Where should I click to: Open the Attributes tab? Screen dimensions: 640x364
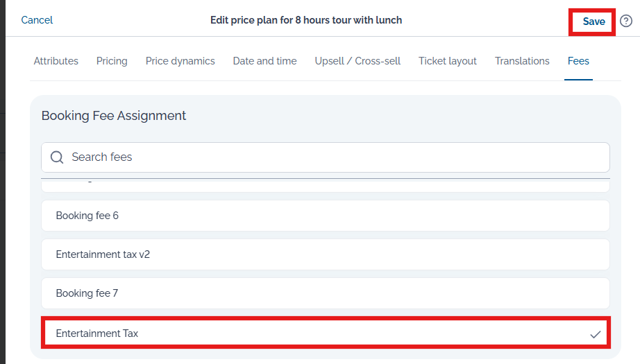pos(56,61)
